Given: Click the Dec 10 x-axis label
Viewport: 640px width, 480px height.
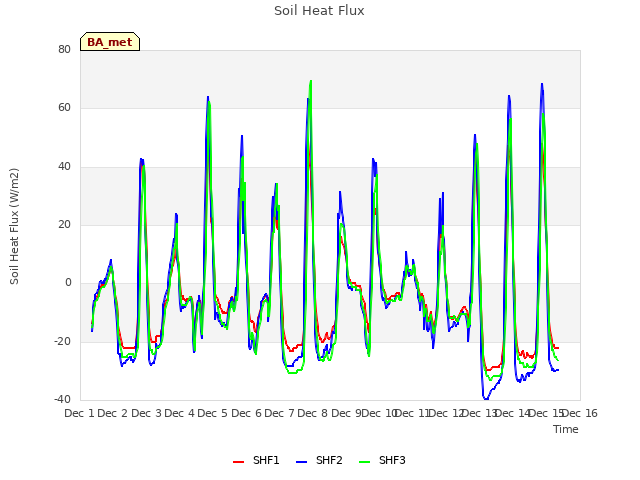Looking at the screenshot, I should [x=379, y=413].
